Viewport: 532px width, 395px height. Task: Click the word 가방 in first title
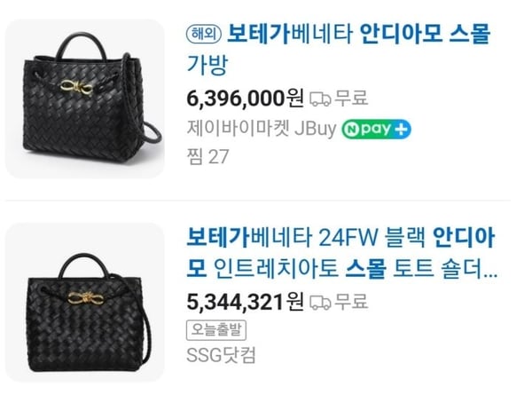[x=207, y=65]
